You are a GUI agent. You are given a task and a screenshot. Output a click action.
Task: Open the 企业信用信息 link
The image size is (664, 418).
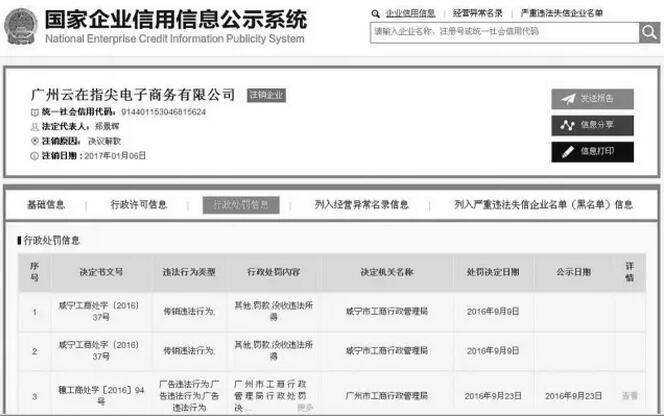click(410, 14)
